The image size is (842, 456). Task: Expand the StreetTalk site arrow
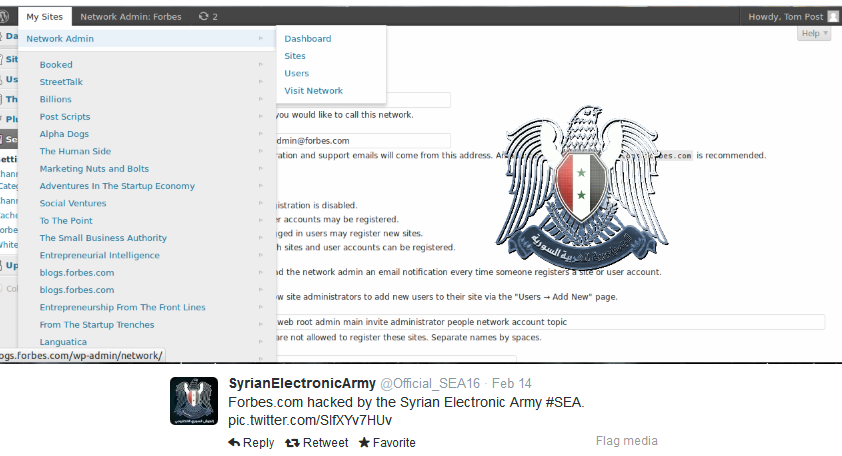pyautogui.click(x=260, y=82)
